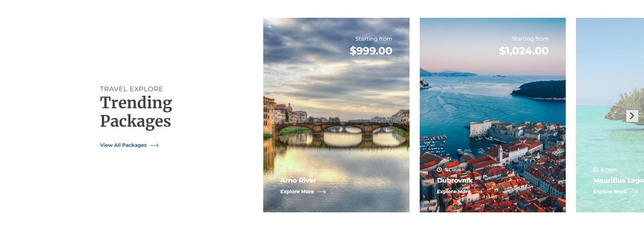Select the Mauritius Lagoon package title

tap(619, 180)
